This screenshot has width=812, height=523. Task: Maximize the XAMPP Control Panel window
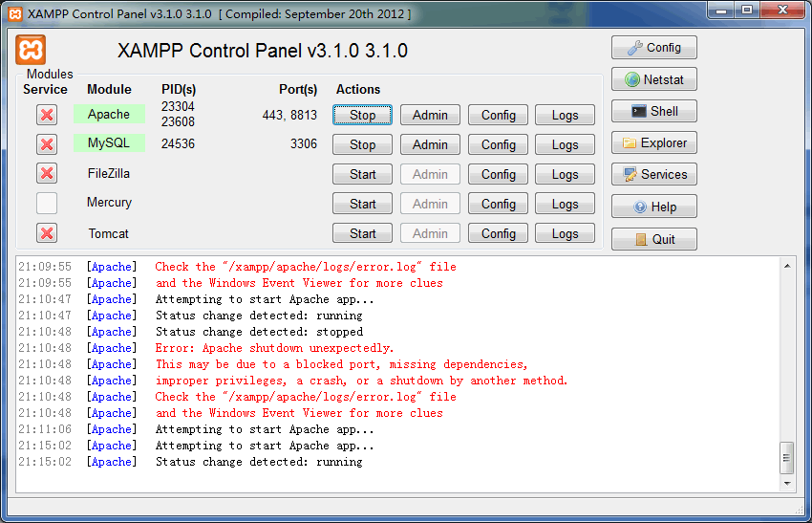[x=747, y=10]
